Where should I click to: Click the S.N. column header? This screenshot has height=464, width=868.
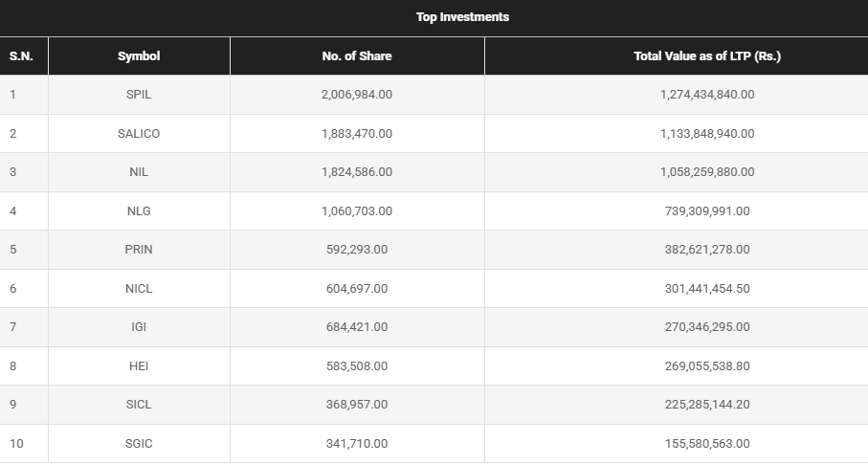(21, 56)
